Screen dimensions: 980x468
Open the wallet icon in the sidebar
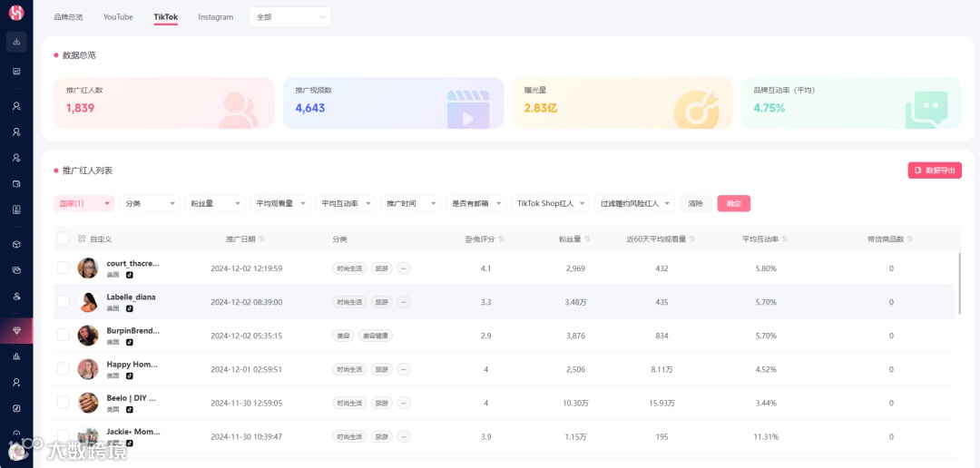click(17, 184)
